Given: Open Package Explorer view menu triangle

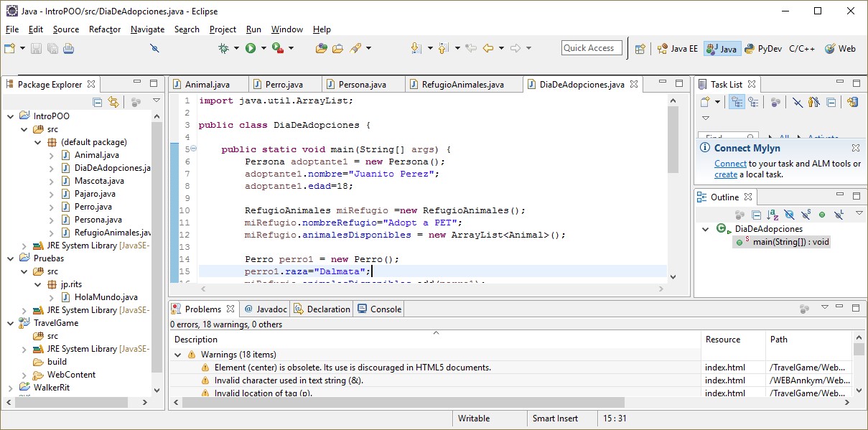Looking at the screenshot, I should point(156,101).
